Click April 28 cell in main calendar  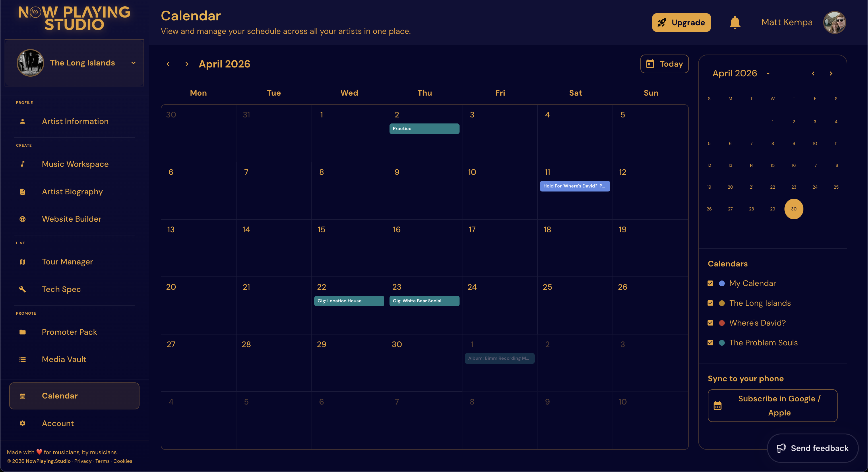pos(274,363)
